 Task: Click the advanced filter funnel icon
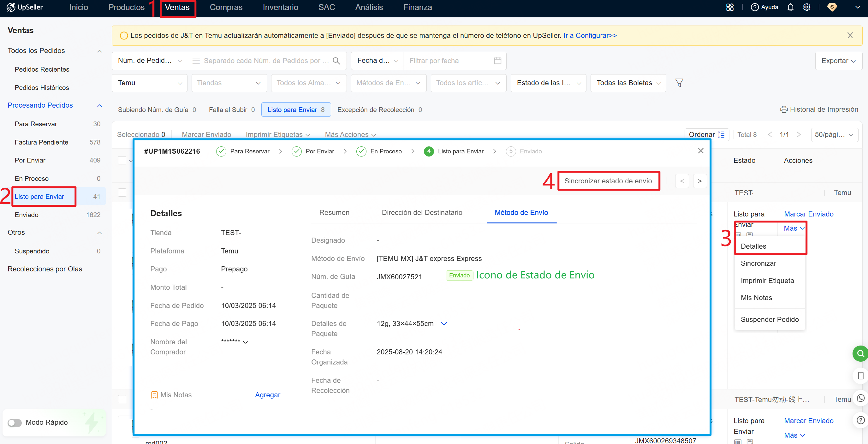point(679,83)
